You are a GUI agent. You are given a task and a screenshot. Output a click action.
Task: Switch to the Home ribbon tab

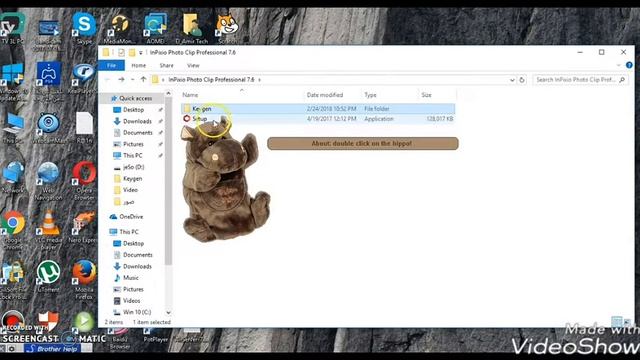(139, 65)
